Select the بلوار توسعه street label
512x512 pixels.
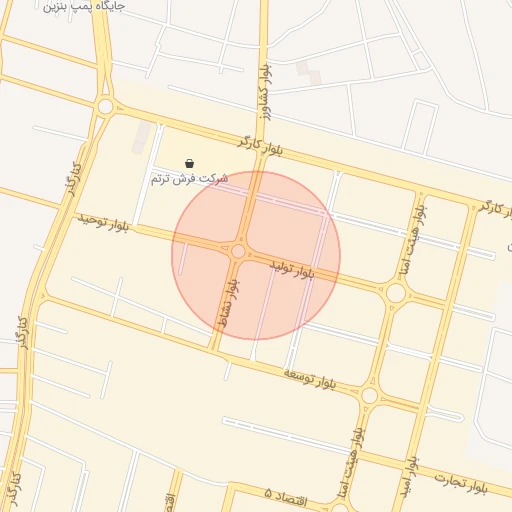pos(310,379)
